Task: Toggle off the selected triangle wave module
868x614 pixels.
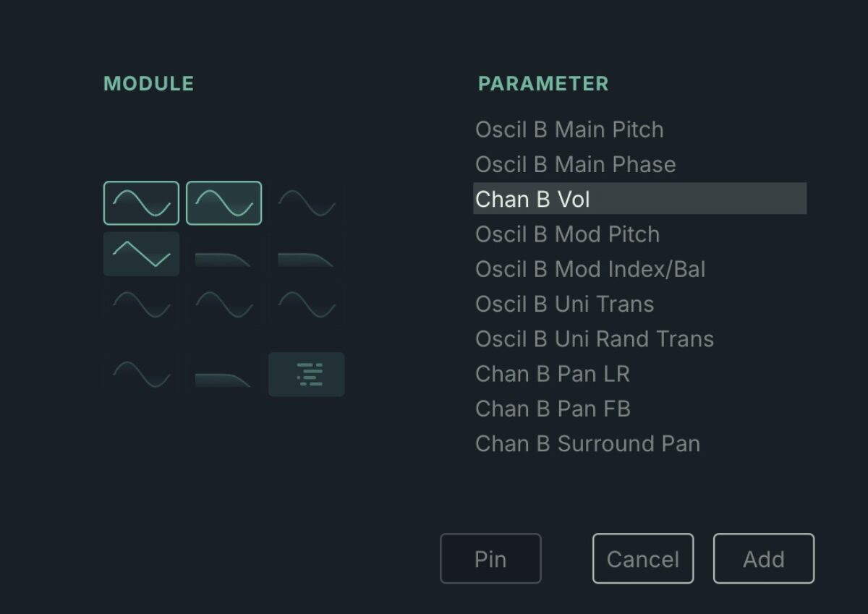Action: [141, 254]
